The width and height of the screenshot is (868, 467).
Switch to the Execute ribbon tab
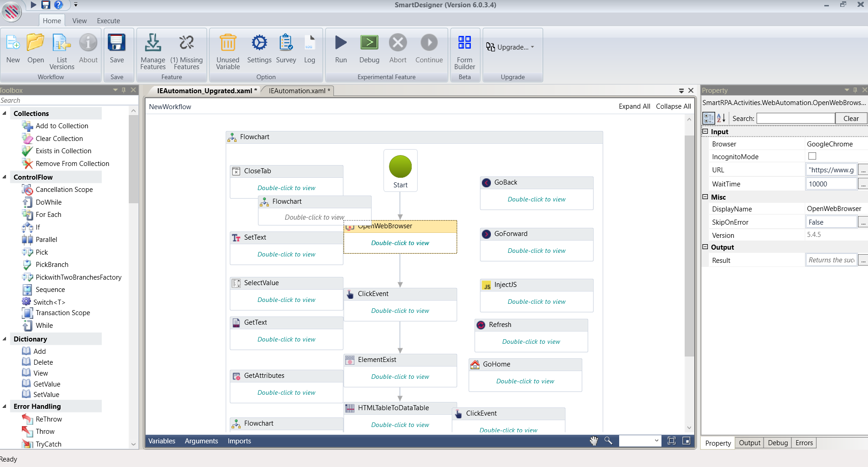point(108,21)
